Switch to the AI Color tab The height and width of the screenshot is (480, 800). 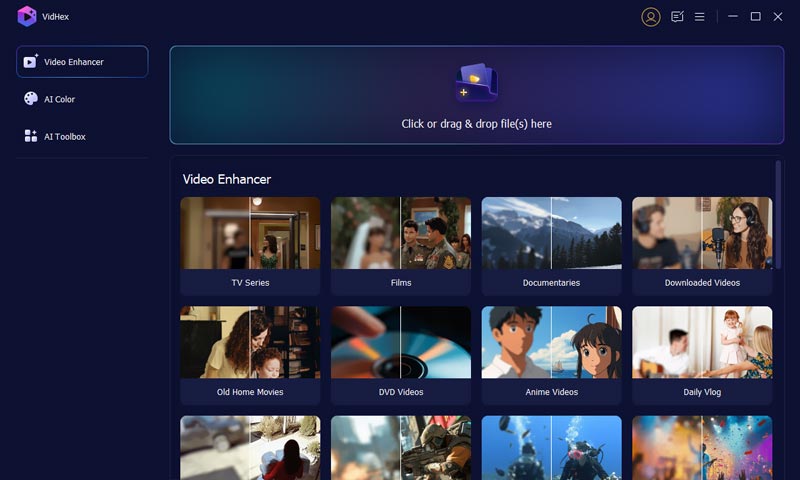tap(82, 99)
